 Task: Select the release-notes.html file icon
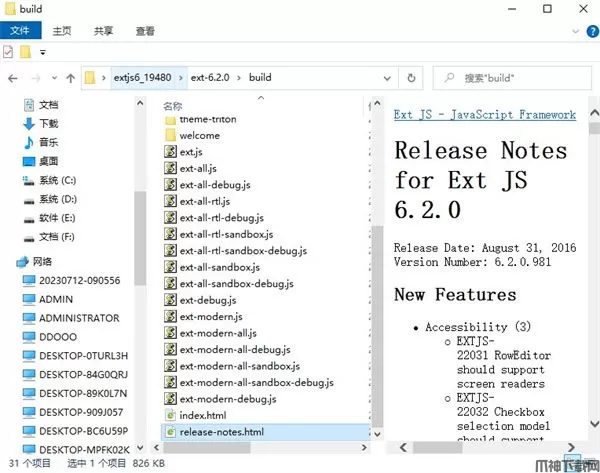click(x=170, y=432)
